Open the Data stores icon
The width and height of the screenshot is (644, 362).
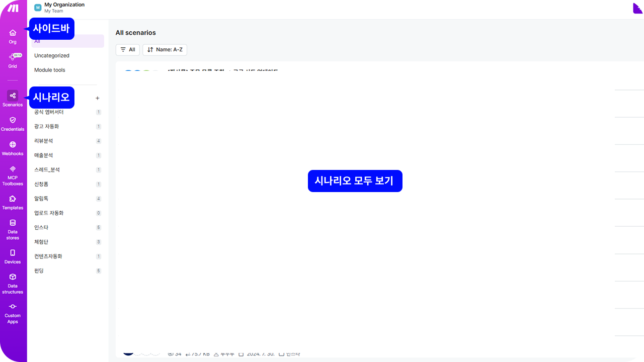pos(13,223)
